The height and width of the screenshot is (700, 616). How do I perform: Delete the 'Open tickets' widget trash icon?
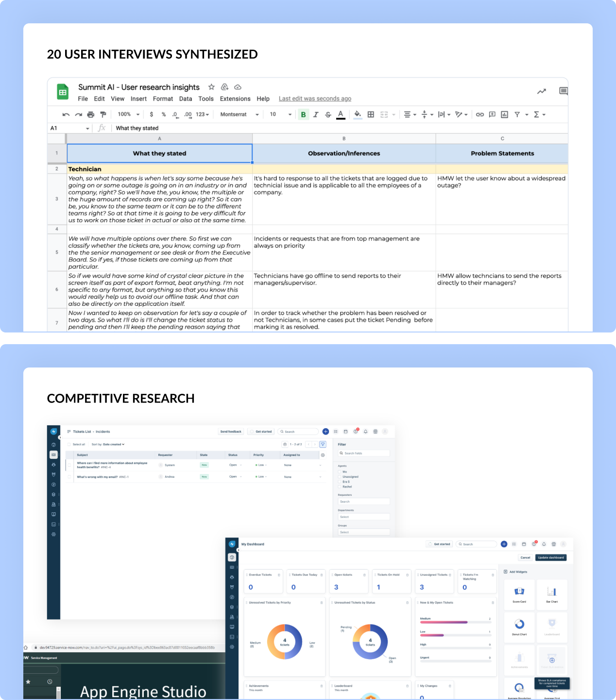click(364, 575)
